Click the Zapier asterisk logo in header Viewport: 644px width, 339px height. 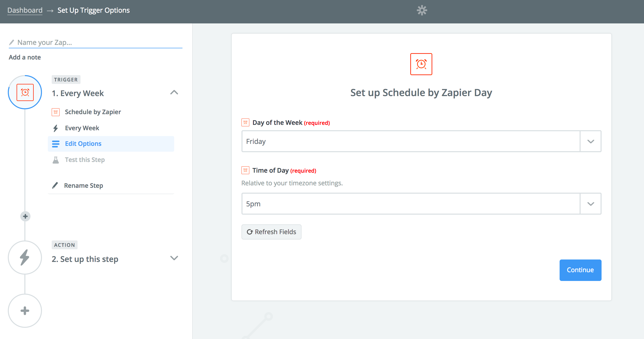coord(422,10)
